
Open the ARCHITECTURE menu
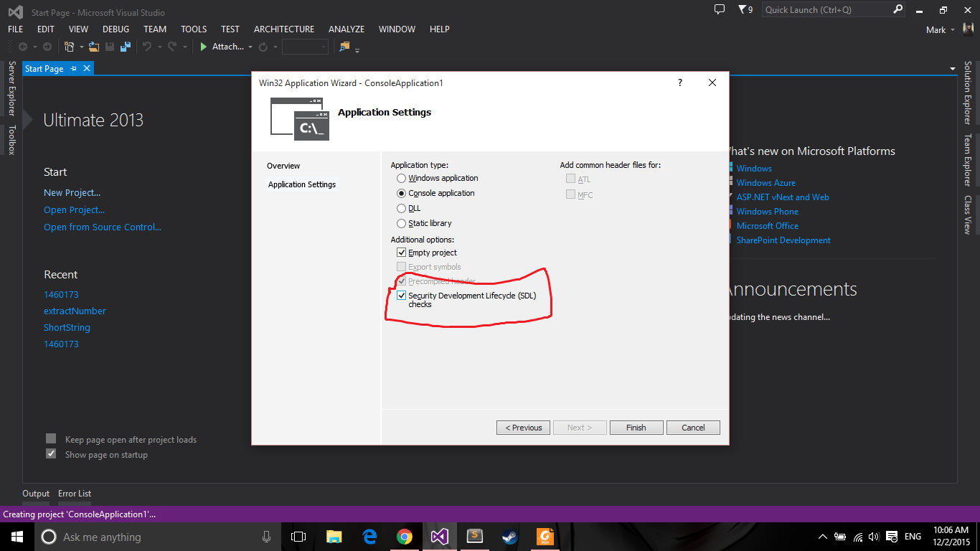[x=284, y=29]
